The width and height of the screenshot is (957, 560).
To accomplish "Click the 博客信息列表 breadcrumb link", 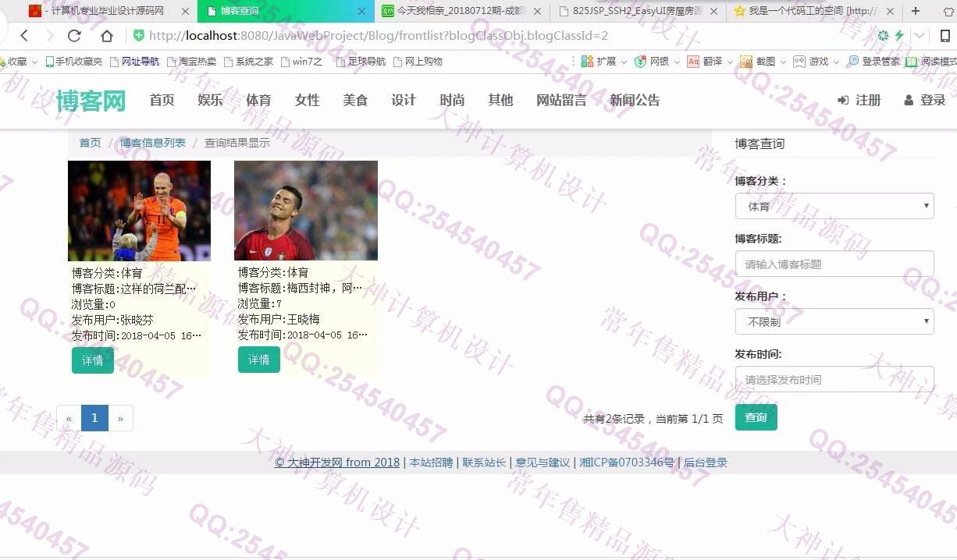I will coord(153,143).
